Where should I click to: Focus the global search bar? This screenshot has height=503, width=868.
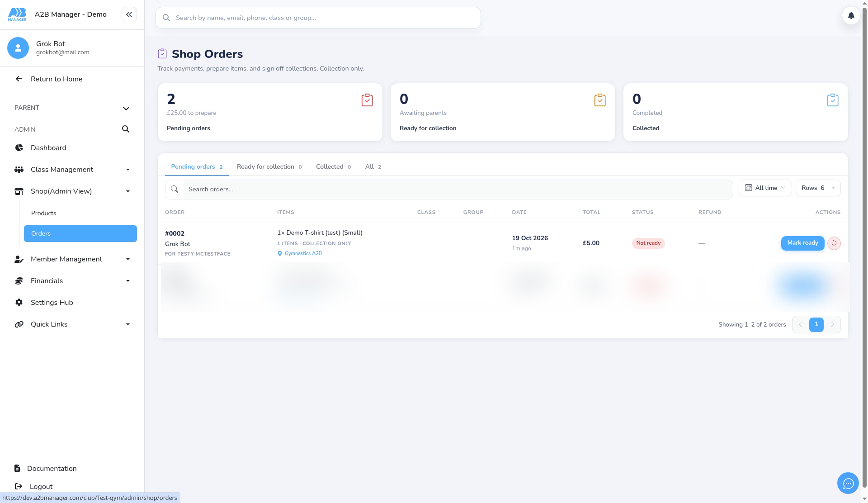click(318, 18)
